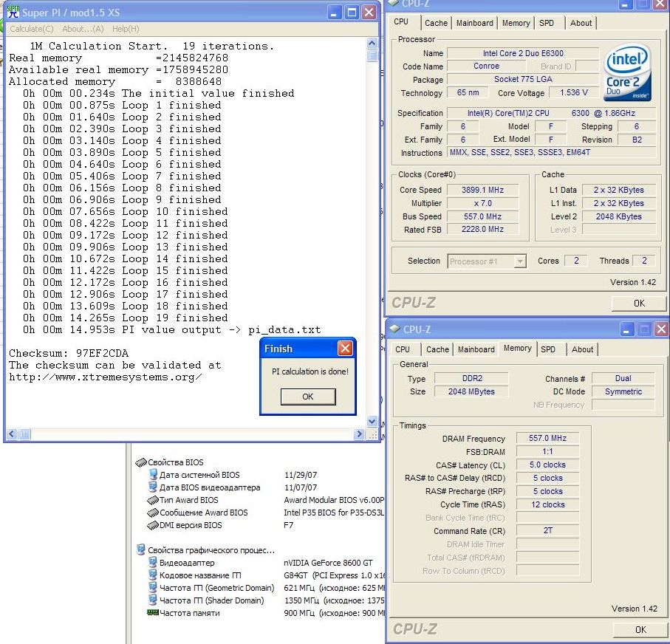Screen dimensions: 670x644
Task: Click the Checksum 97EF2CDA line in Super PI
Action: point(69,353)
